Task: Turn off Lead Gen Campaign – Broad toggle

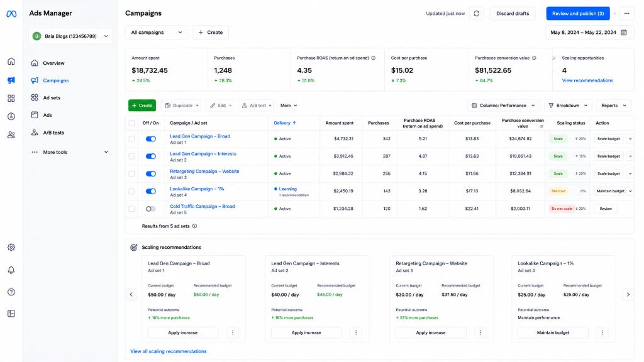Action: coord(151,139)
